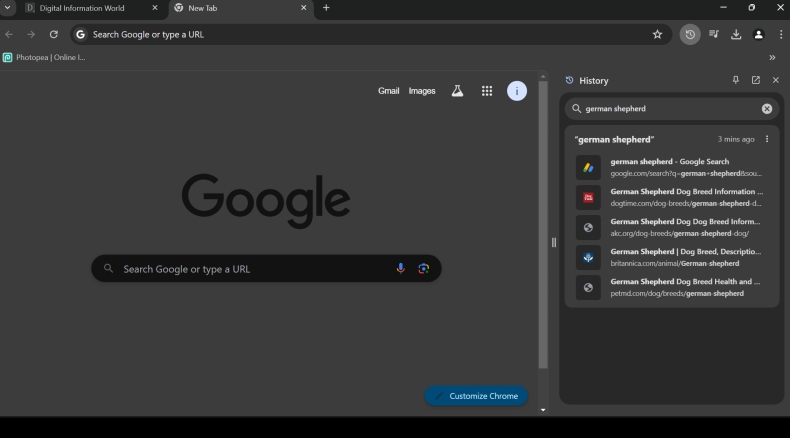This screenshot has width=790, height=438.
Task: Click the "german shepherd" group heading
Action: (x=614, y=140)
